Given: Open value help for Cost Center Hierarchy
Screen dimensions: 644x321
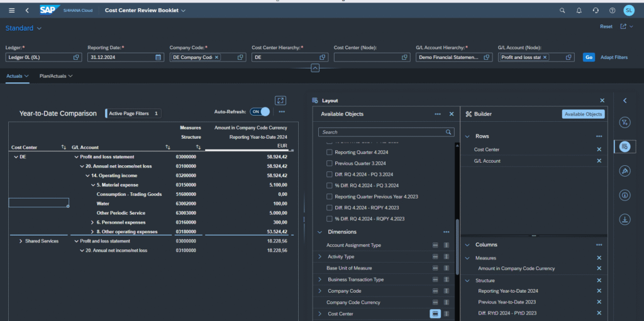Looking at the screenshot, I should [x=323, y=57].
